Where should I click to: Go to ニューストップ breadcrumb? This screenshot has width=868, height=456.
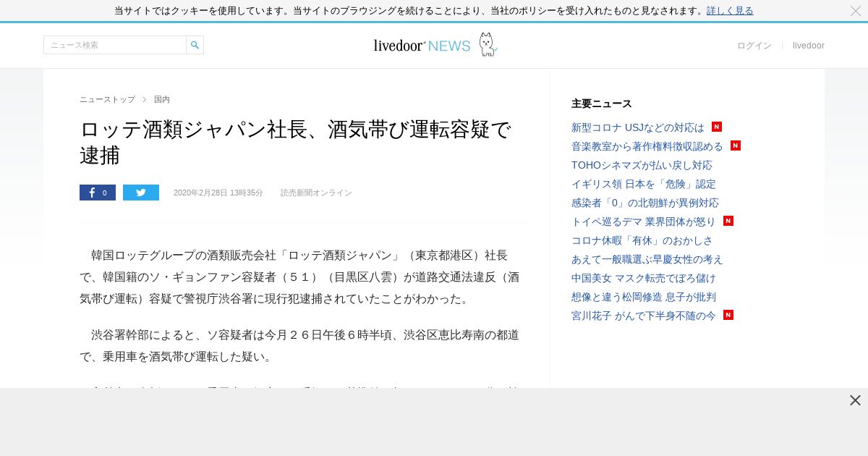pos(107,99)
